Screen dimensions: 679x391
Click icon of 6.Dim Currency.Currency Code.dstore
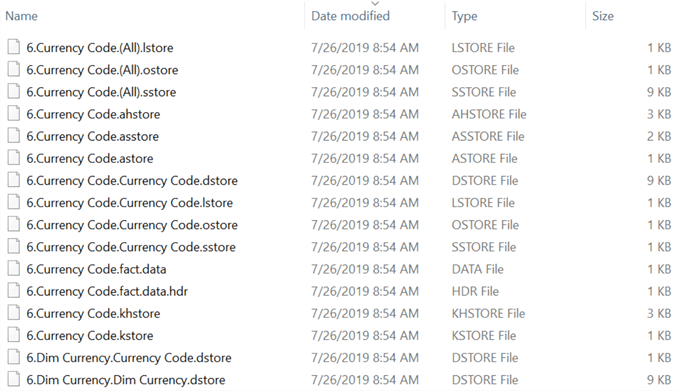point(13,357)
